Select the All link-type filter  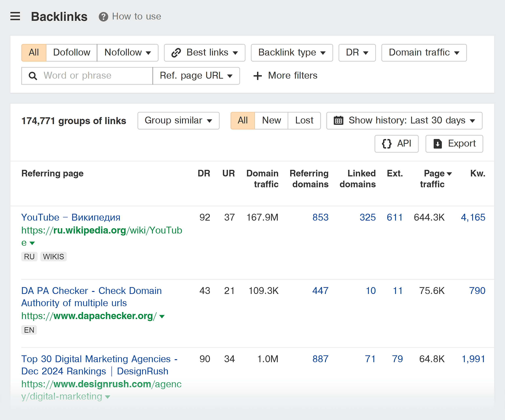(x=34, y=53)
